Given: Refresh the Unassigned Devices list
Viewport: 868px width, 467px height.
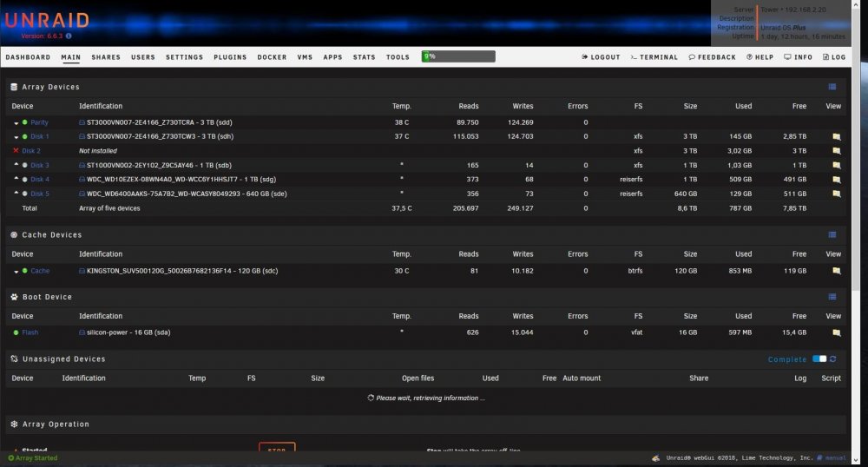Looking at the screenshot, I should 832,359.
